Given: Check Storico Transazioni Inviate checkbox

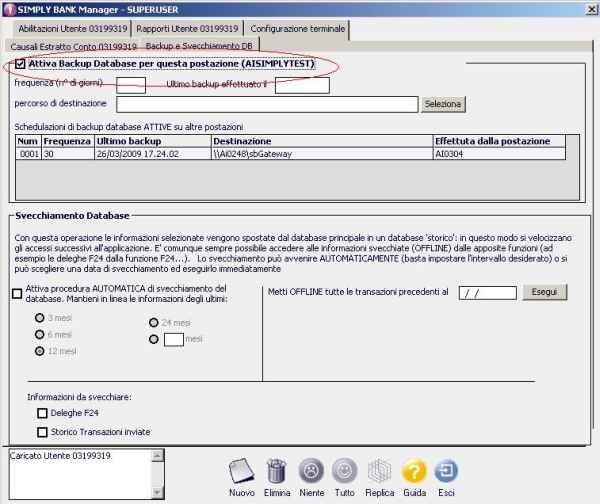Looking at the screenshot, I should [x=42, y=432].
